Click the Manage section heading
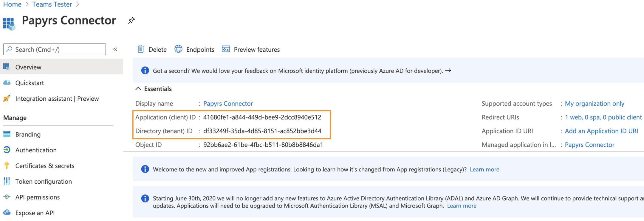This screenshot has height=221, width=644. coord(15,118)
